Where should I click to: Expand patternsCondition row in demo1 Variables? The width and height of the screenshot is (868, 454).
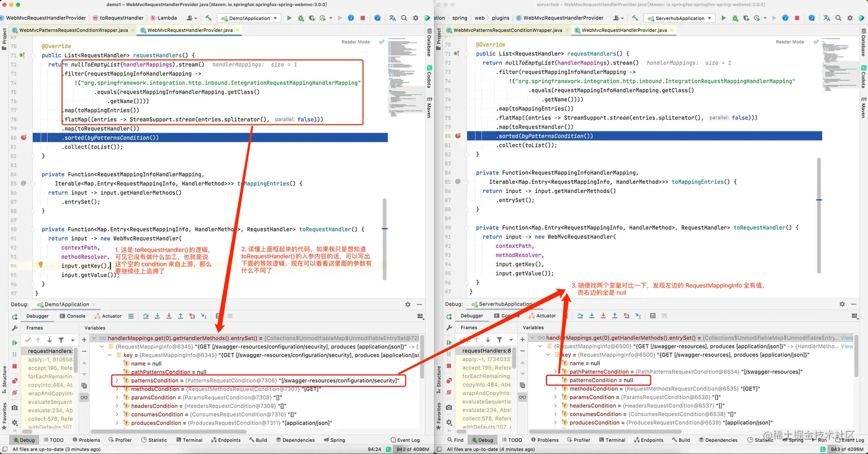point(117,381)
